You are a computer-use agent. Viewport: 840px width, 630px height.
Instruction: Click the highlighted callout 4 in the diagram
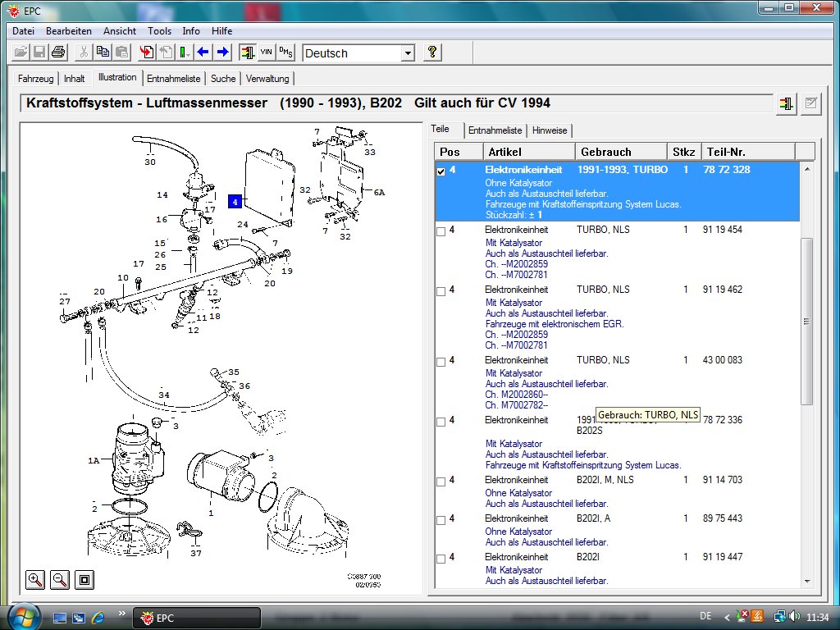235,202
